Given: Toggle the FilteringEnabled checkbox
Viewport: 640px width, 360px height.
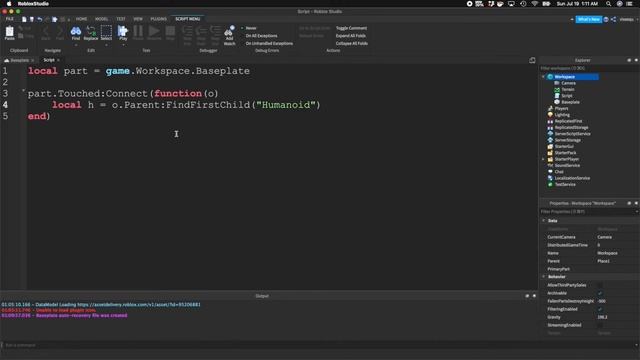Looking at the screenshot, I should tap(600, 309).
